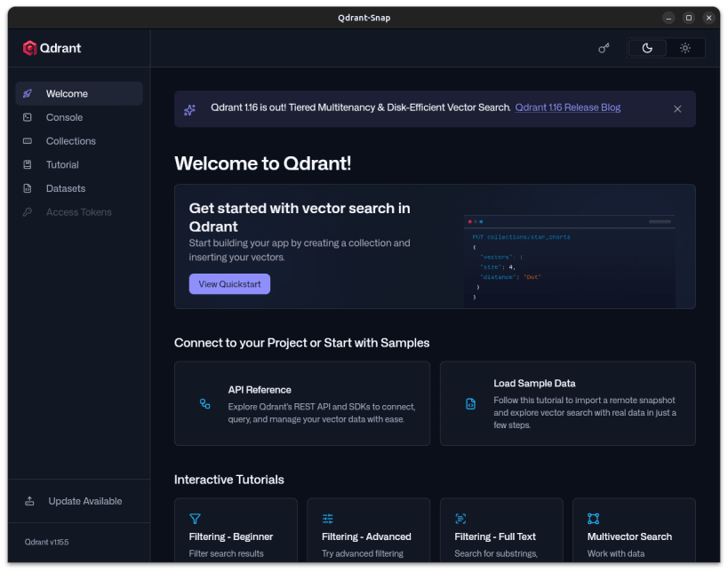Click the Multivector Search nodes icon
This screenshot has height=572, width=728.
(x=594, y=518)
